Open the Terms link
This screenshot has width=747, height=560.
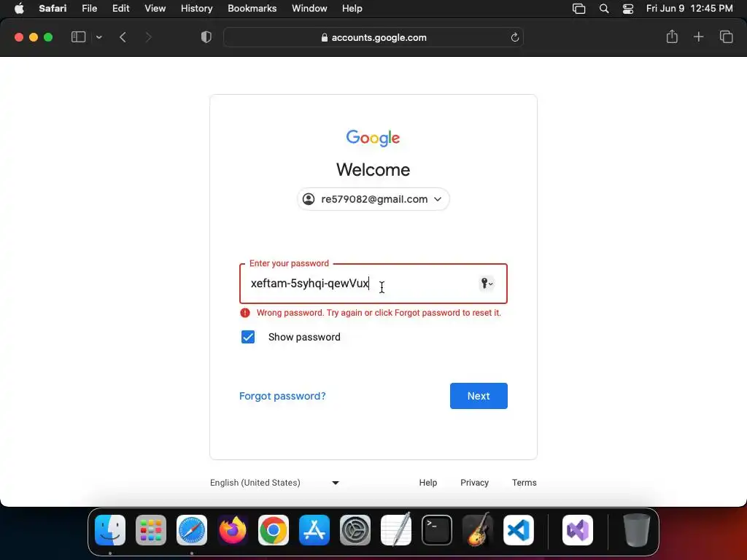tap(524, 483)
